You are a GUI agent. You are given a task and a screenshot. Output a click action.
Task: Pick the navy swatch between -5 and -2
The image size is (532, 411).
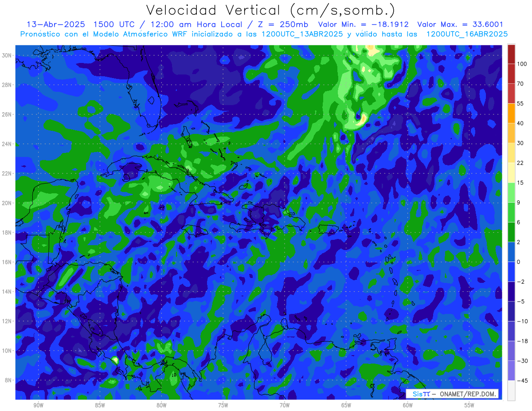pyautogui.click(x=511, y=291)
